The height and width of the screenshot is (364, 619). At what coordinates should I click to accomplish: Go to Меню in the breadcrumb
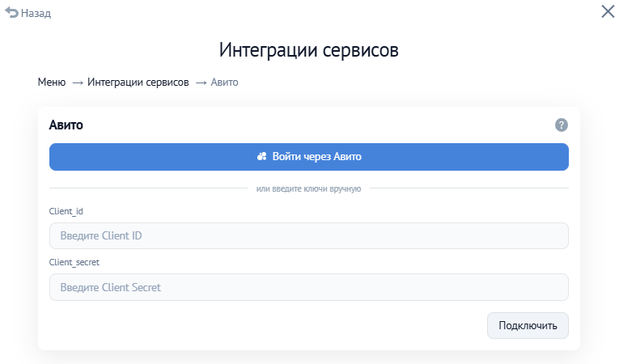52,83
